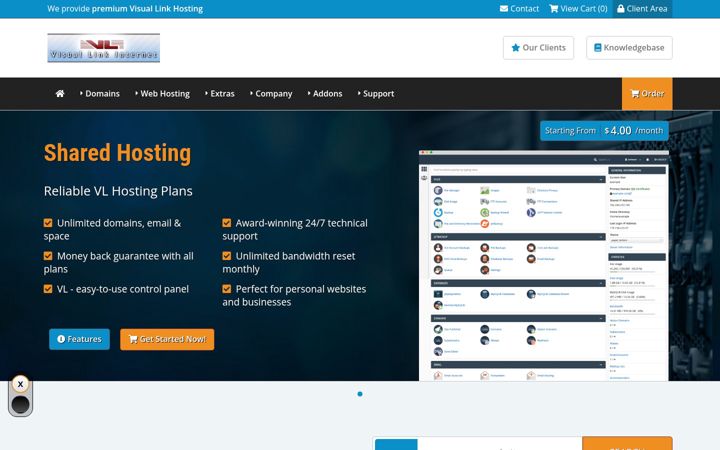The height and width of the screenshot is (450, 720).
Task: Click the cPanel dashboard screenshot
Action: pos(544,265)
